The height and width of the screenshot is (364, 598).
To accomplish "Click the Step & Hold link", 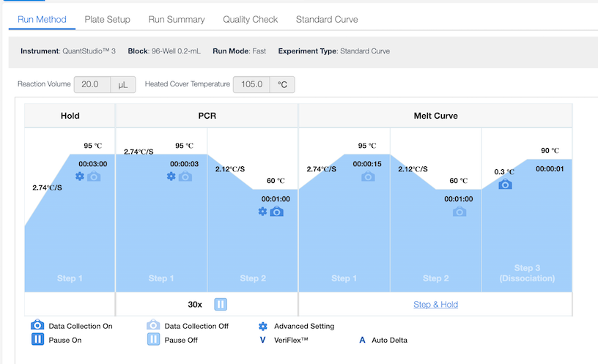I will coord(435,305).
